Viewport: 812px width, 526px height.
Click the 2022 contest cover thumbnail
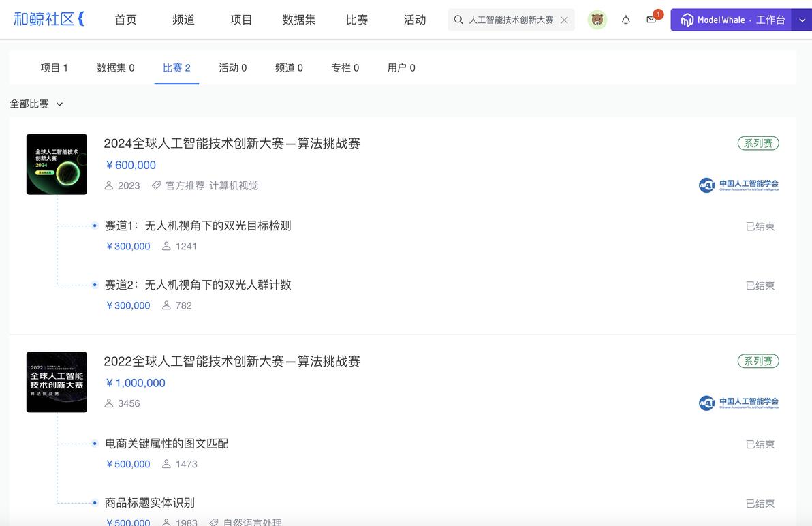(x=57, y=382)
